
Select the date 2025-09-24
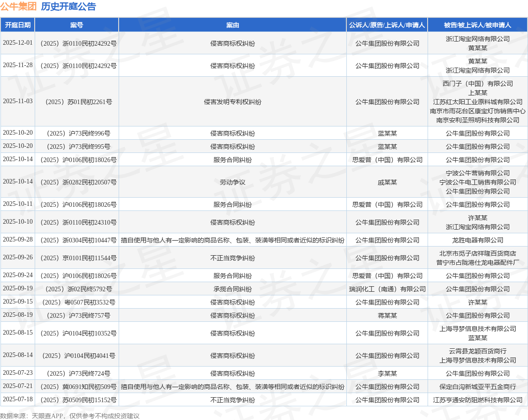(18, 275)
